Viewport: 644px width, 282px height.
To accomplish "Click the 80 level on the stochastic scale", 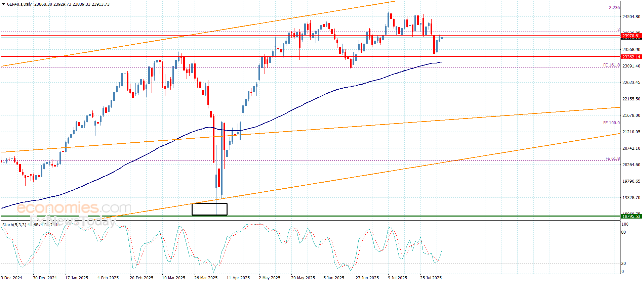I will [623, 232].
